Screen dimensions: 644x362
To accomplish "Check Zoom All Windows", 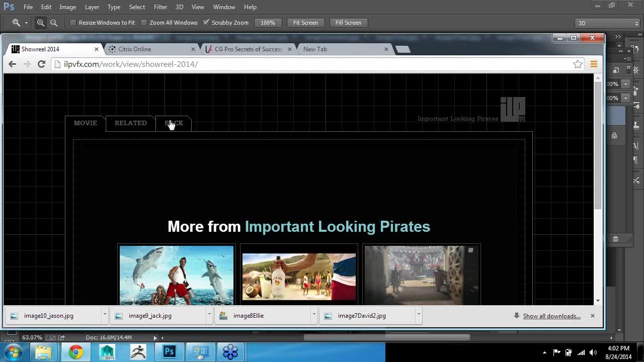I will coord(144,23).
